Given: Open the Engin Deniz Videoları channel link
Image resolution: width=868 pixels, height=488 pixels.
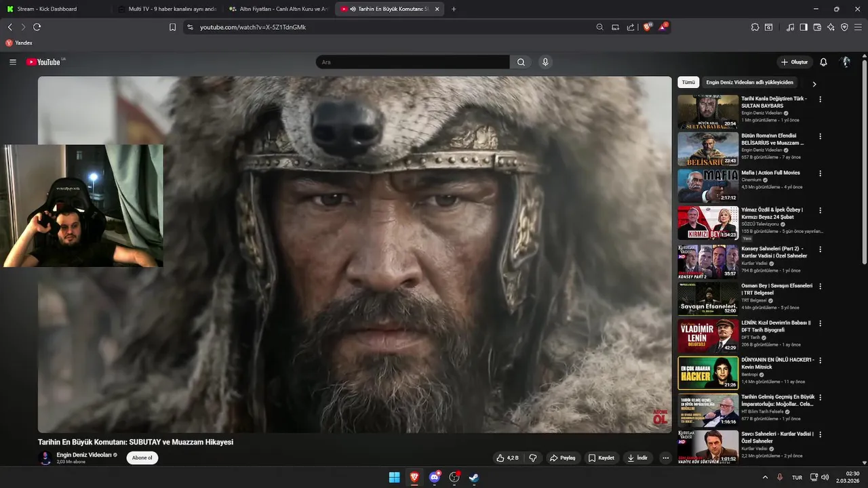Looking at the screenshot, I should point(84,455).
